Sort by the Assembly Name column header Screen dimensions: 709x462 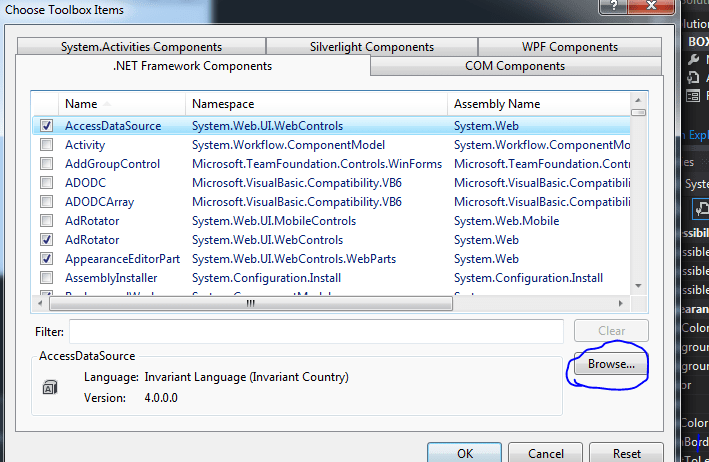(539, 104)
